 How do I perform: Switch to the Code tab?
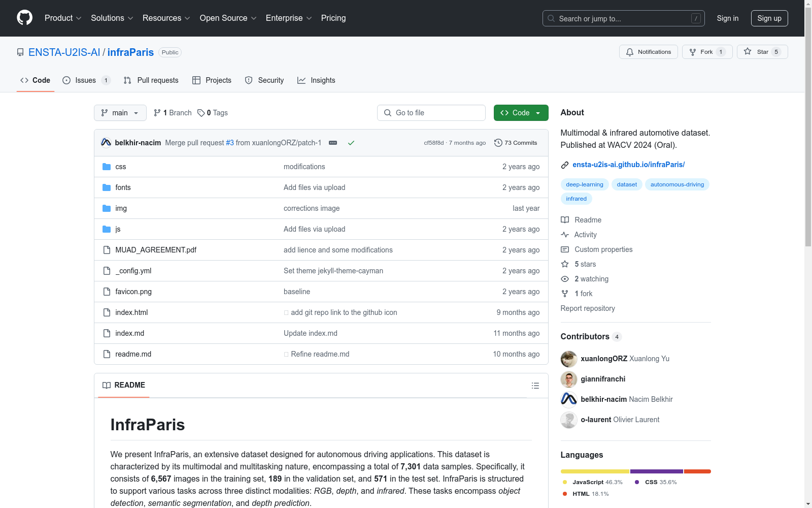click(x=35, y=80)
